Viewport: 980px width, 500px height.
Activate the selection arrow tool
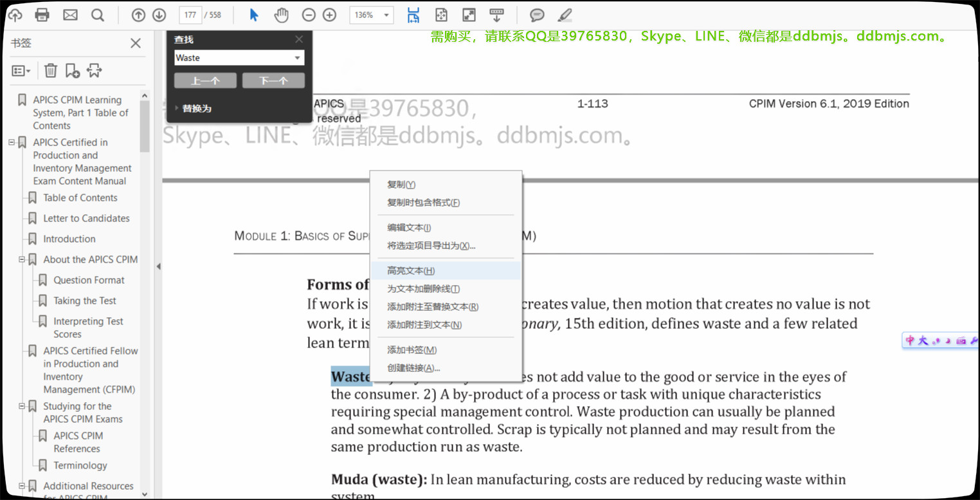click(x=254, y=15)
